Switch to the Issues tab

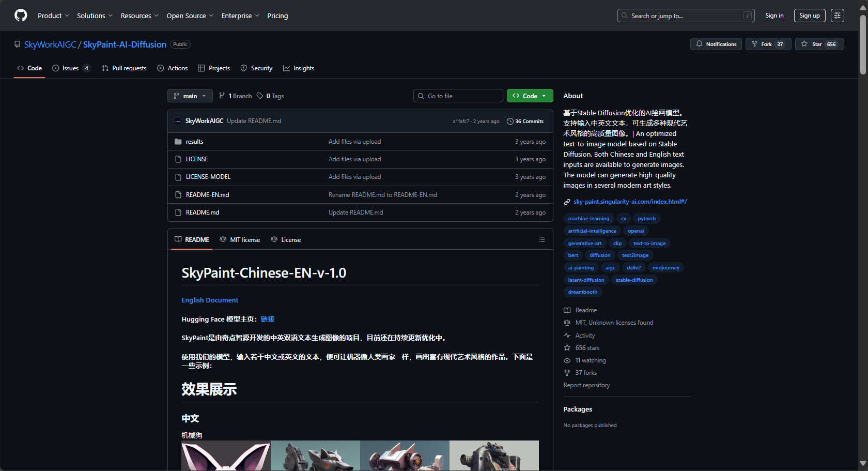point(71,68)
